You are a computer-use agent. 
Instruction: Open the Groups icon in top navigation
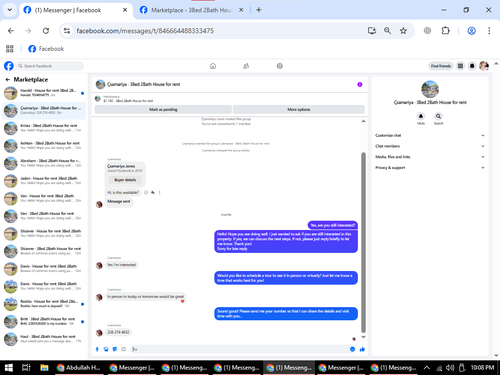(x=280, y=66)
